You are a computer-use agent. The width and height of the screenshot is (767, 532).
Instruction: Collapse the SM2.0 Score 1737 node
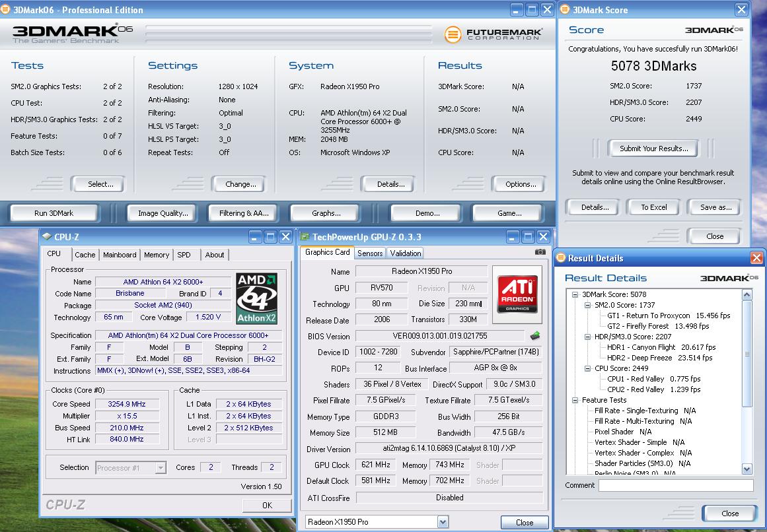(x=587, y=305)
